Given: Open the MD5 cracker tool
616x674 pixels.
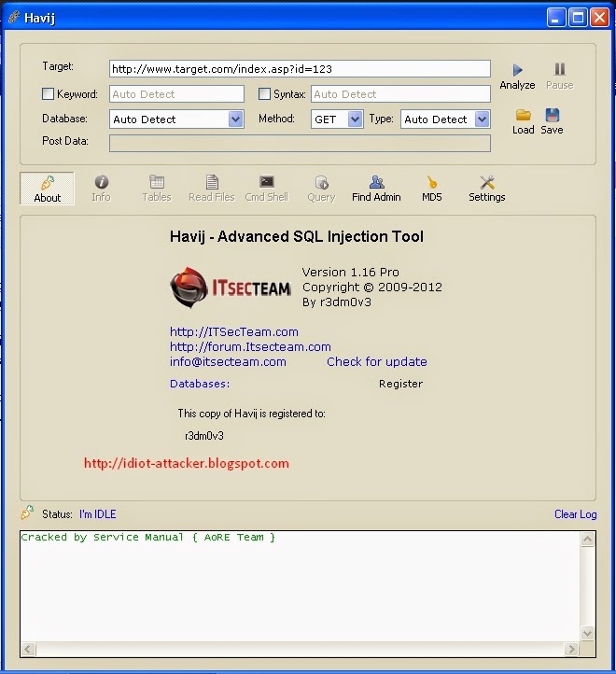Looking at the screenshot, I should coord(431,189).
